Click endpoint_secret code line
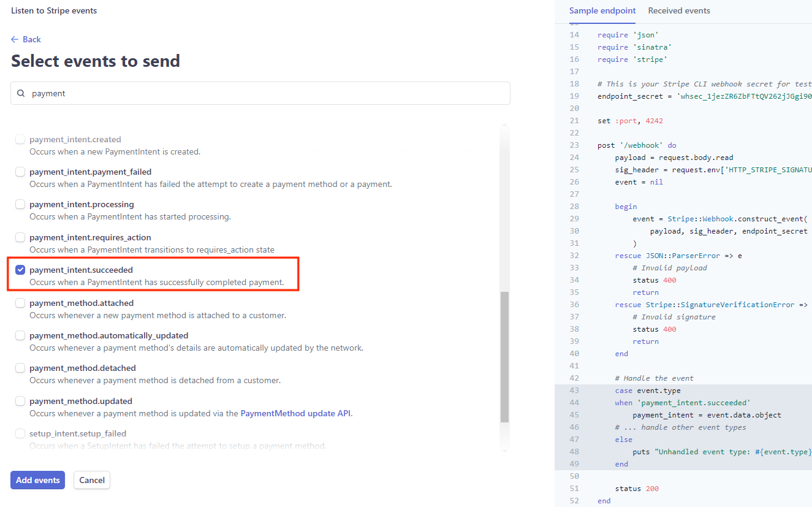 pos(705,96)
